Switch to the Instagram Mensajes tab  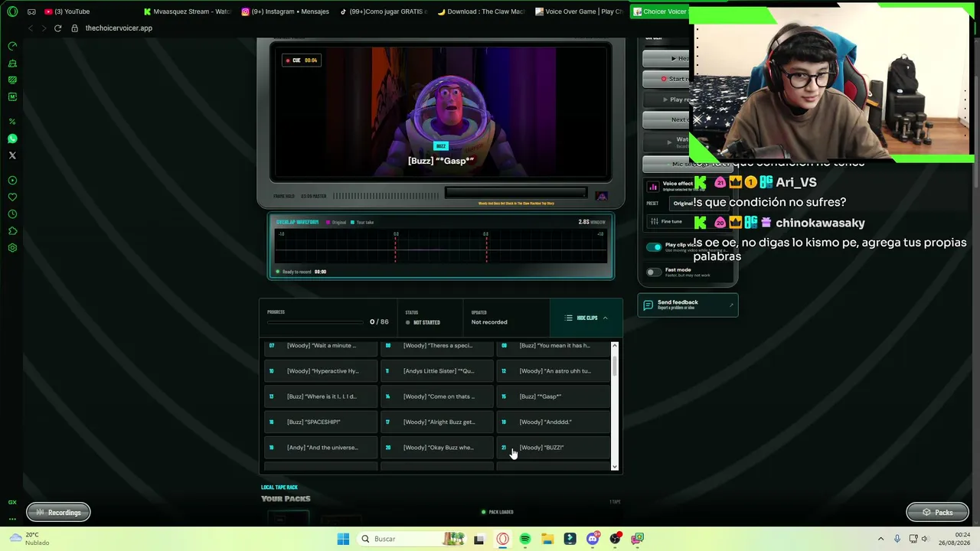pos(285,11)
